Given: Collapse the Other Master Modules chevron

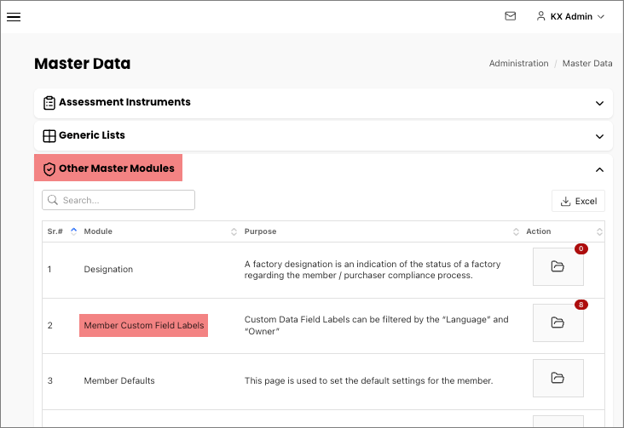Looking at the screenshot, I should 599,170.
